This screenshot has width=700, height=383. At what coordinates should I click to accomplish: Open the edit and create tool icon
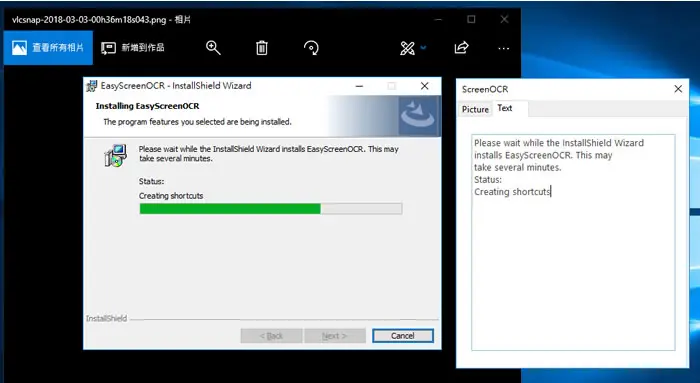[x=407, y=48]
